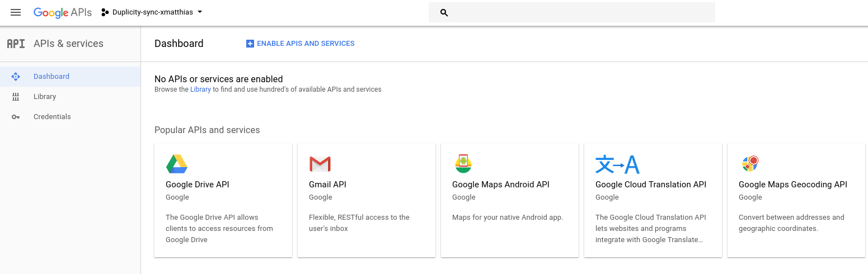The height and width of the screenshot is (274, 868).
Task: Open Library from the sidebar
Action: [x=70, y=97]
